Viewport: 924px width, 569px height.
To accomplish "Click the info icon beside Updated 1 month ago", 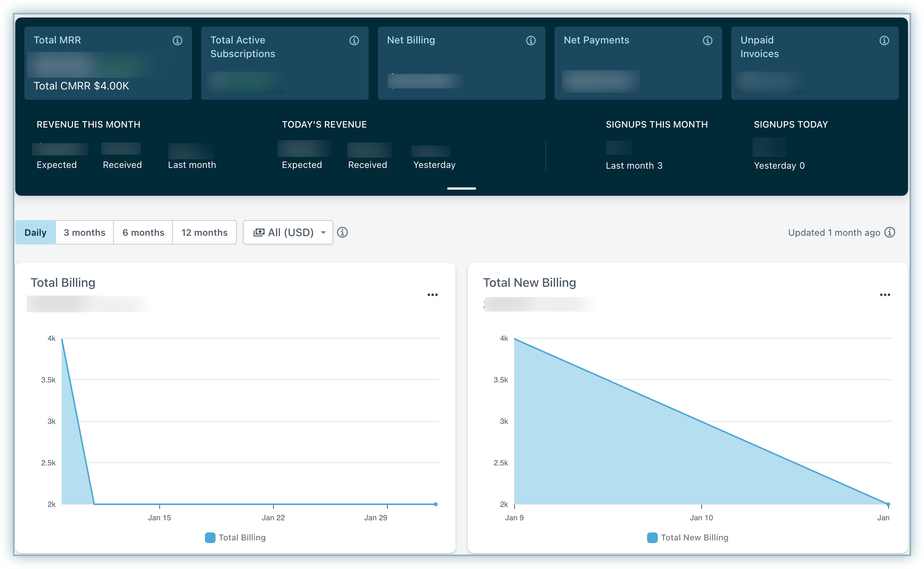I will pos(890,232).
